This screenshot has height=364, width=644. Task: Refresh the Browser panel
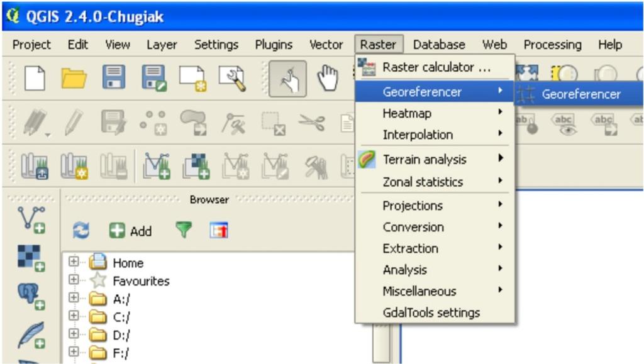coord(81,230)
